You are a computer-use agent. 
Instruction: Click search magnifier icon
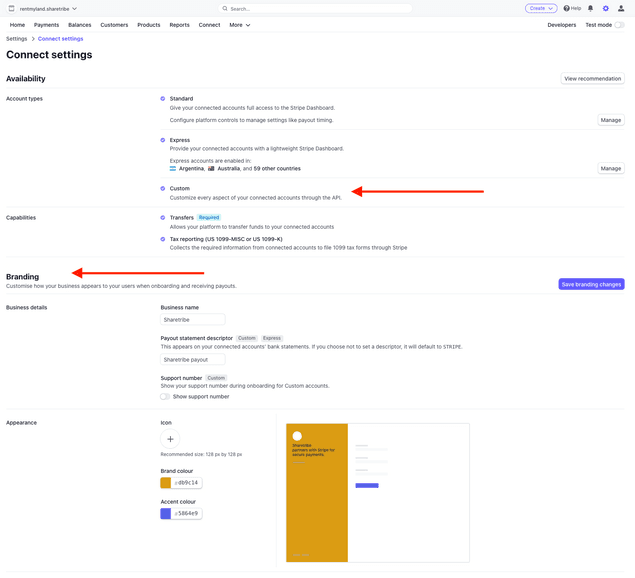pyautogui.click(x=225, y=8)
